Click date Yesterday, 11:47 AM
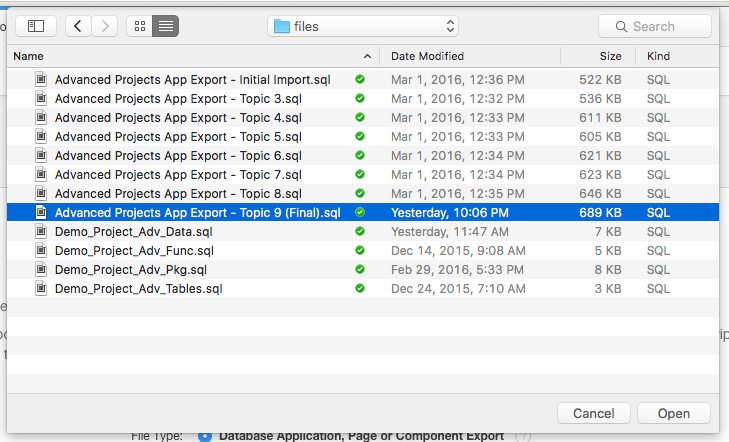Screen dimensions: 729x442 (x=450, y=231)
